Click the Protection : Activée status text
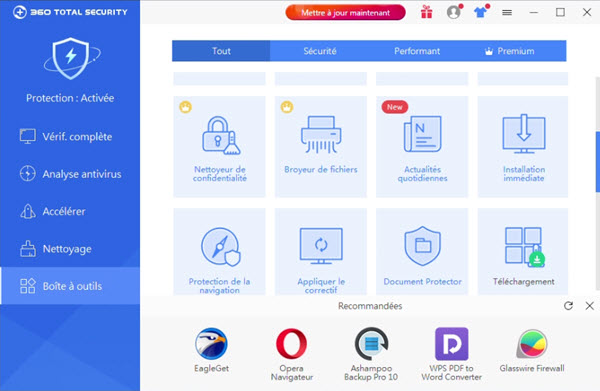600x391 pixels. (70, 98)
